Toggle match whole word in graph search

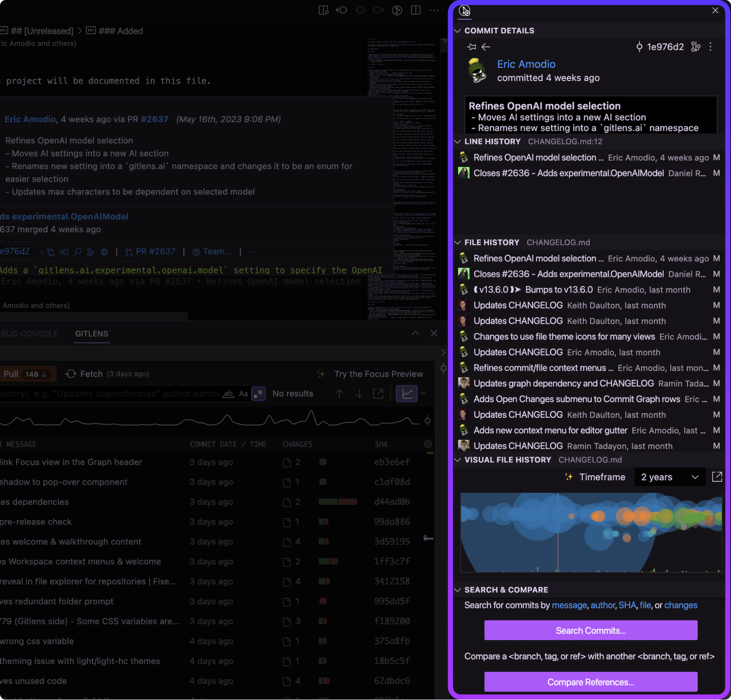228,394
